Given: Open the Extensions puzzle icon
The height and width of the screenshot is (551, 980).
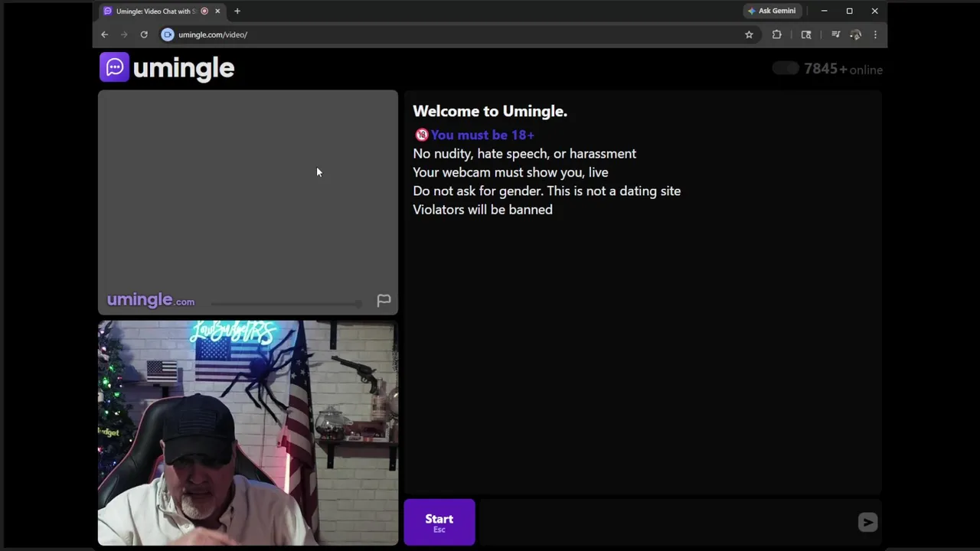Looking at the screenshot, I should (x=776, y=34).
